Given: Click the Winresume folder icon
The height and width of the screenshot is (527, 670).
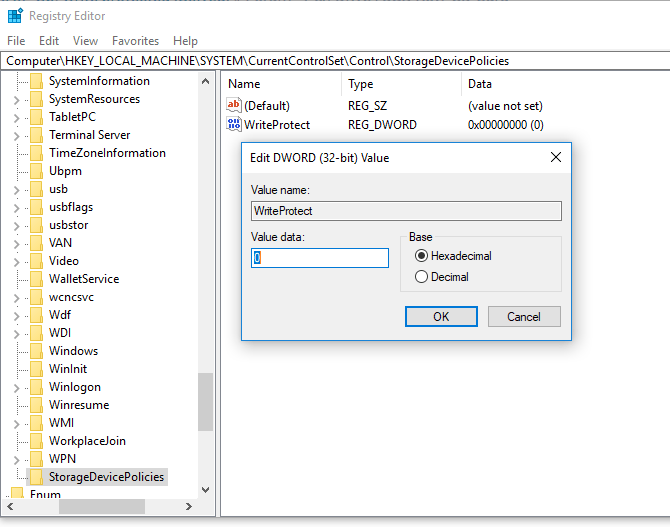Looking at the screenshot, I should [x=37, y=405].
